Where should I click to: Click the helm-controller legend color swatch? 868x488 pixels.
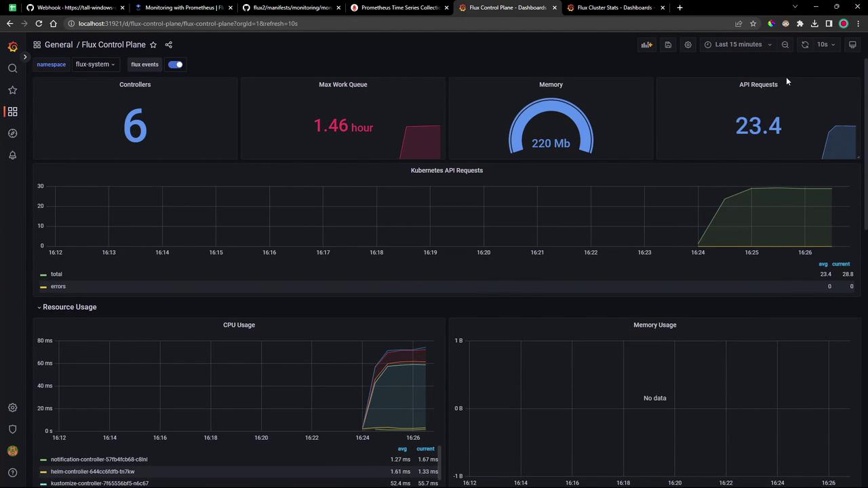tap(43, 472)
